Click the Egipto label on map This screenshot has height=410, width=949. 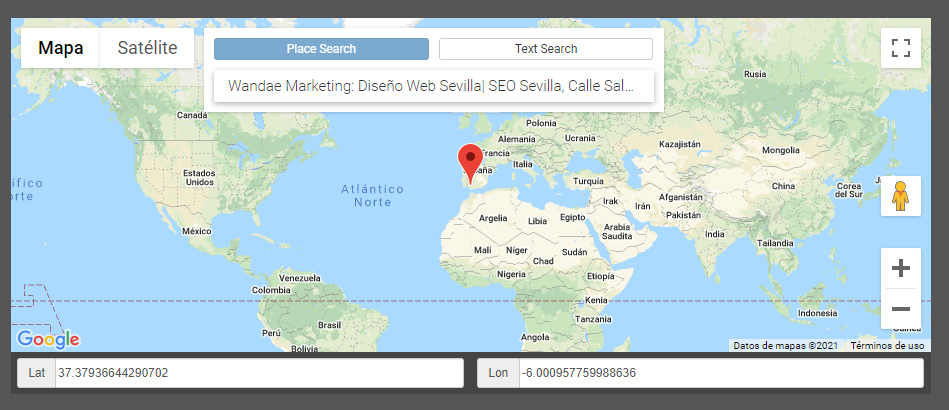[573, 217]
